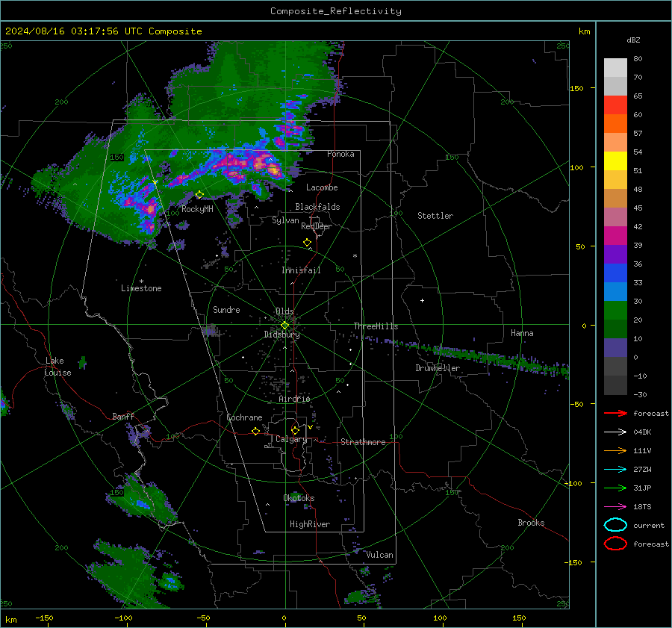Select the light gray 70-80 dBZ swatch
The image size is (672, 628).
tap(615, 68)
